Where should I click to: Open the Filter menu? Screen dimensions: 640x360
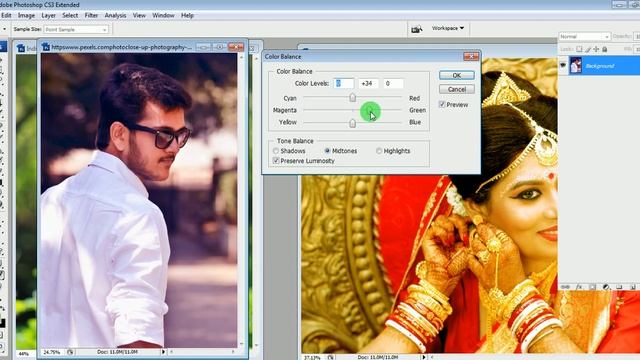point(91,15)
